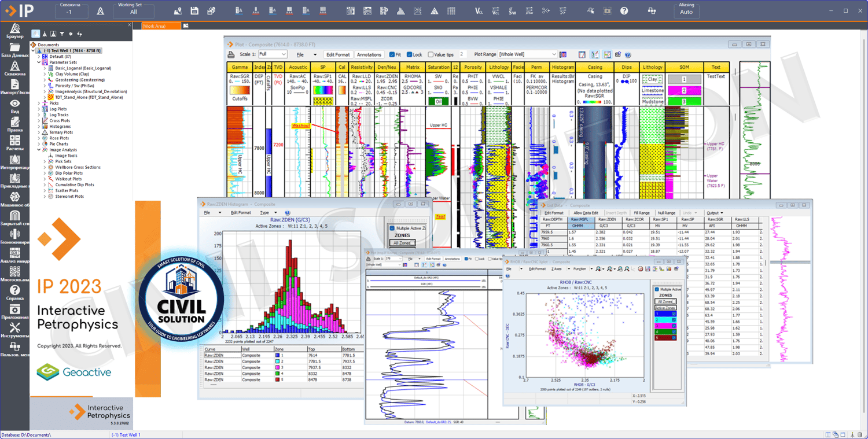Click the Vcl clay volume icon in the top toolbar
Viewport: 868px width, 439px height.
click(479, 11)
